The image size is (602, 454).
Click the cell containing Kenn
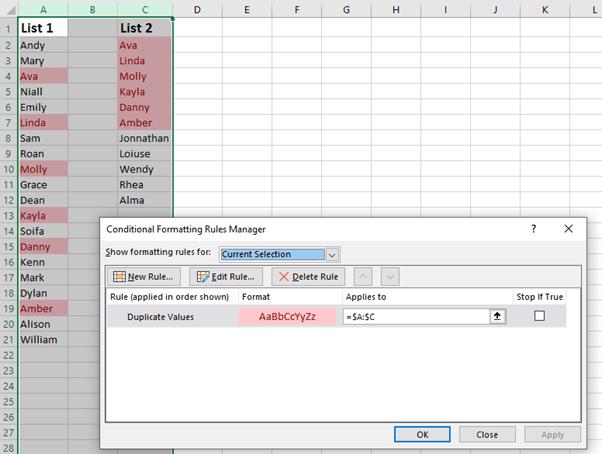[43, 262]
